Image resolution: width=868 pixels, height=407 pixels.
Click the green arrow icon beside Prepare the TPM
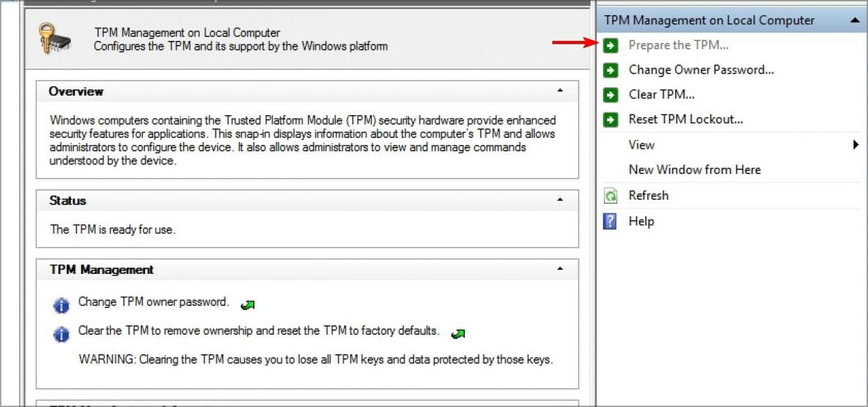[x=610, y=45]
